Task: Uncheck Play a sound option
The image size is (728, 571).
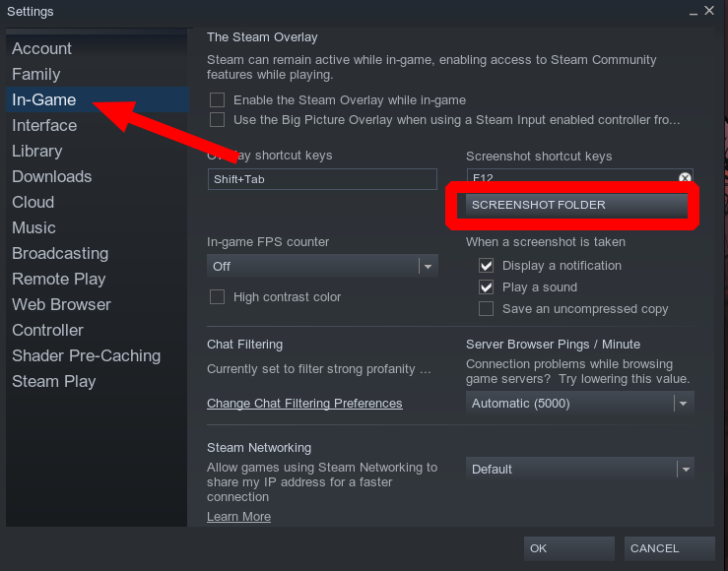Action: click(x=486, y=287)
